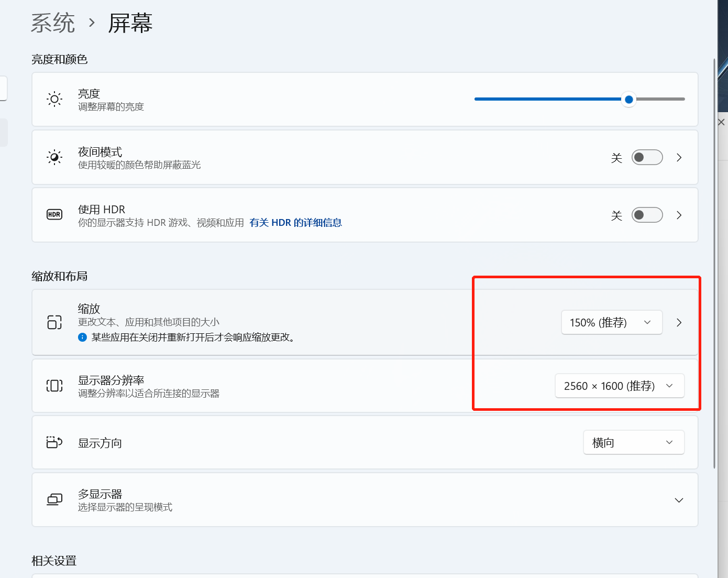
Task: Open night light settings via its right chevron
Action: pos(679,157)
